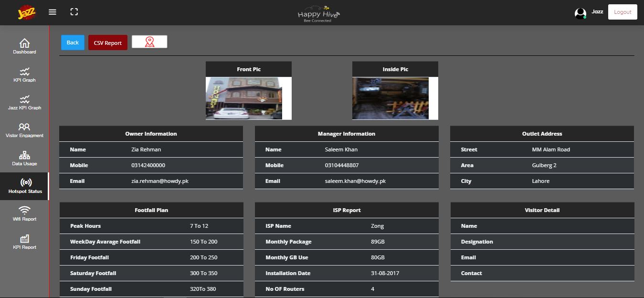644x298 pixels.
Task: Click the map location pin button
Action: [x=149, y=42]
